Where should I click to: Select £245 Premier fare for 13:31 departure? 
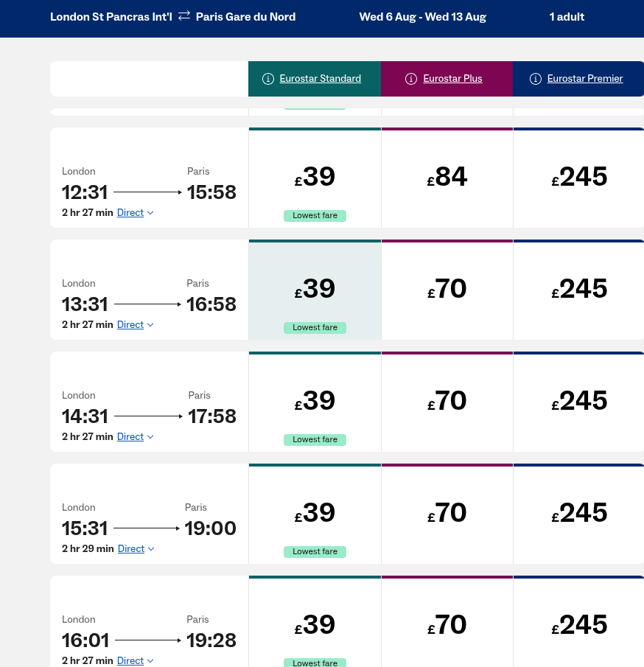(579, 290)
